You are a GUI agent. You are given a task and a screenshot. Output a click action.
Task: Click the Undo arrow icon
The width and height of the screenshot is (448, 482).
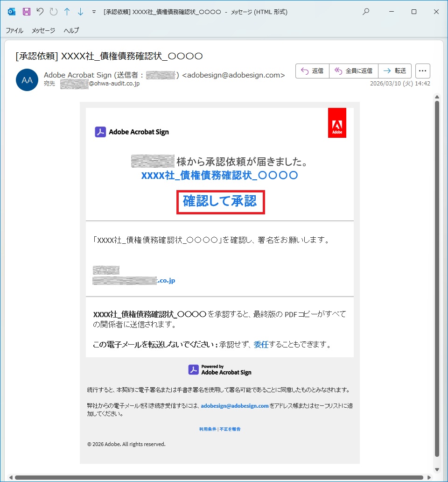coord(40,12)
